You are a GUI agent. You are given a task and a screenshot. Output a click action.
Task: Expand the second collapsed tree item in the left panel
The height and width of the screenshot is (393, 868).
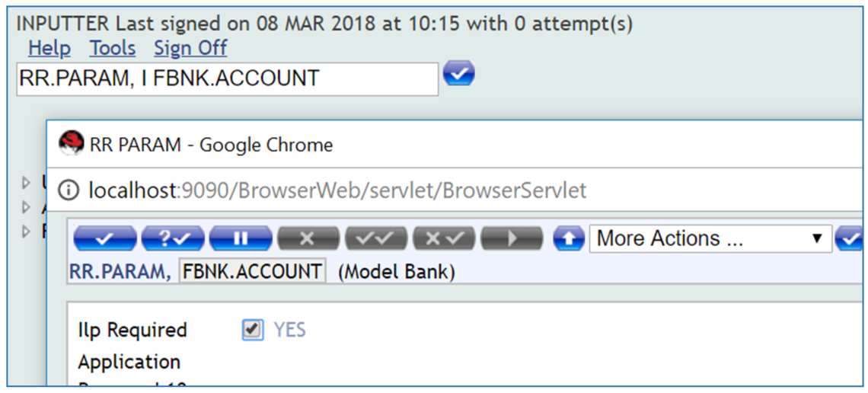tap(27, 206)
